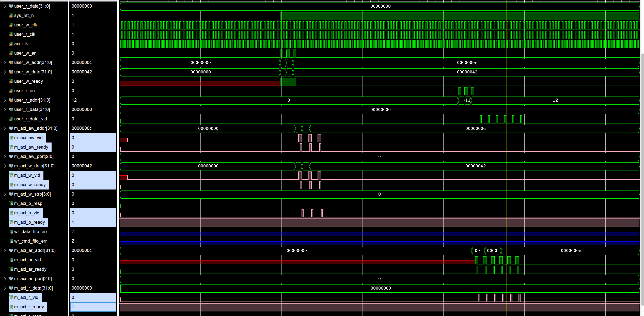The height and width of the screenshot is (316, 644).
Task: Click the m_axi_aw_vid signal icon
Action: coord(11,138)
